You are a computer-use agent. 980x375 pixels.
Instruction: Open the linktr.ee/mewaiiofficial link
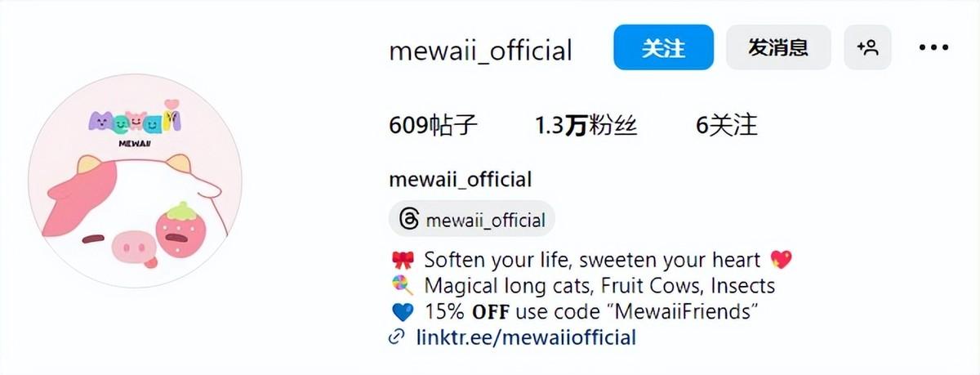[x=525, y=337]
